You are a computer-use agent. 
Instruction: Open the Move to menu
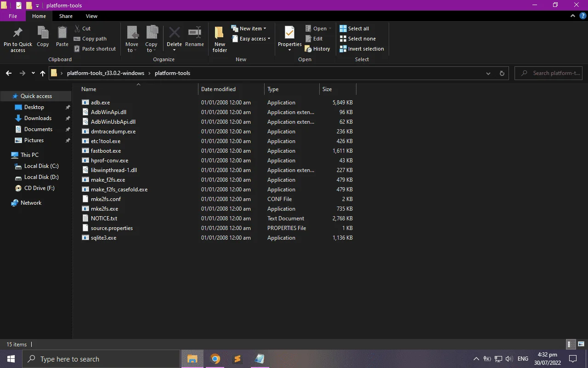[132, 39]
